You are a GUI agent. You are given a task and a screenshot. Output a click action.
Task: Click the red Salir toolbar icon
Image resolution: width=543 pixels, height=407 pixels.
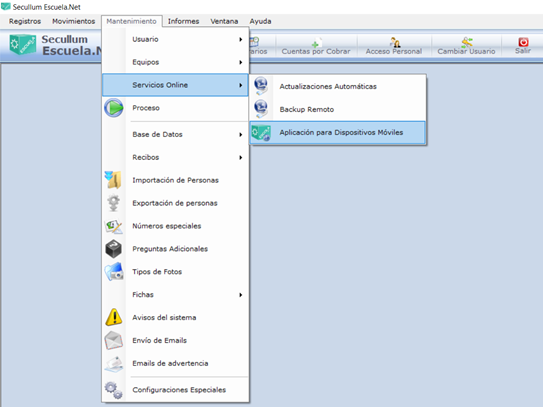(523, 43)
